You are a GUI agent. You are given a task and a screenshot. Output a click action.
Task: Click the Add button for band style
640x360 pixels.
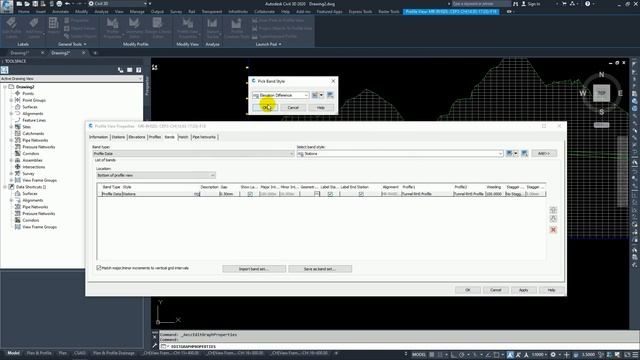click(x=544, y=153)
